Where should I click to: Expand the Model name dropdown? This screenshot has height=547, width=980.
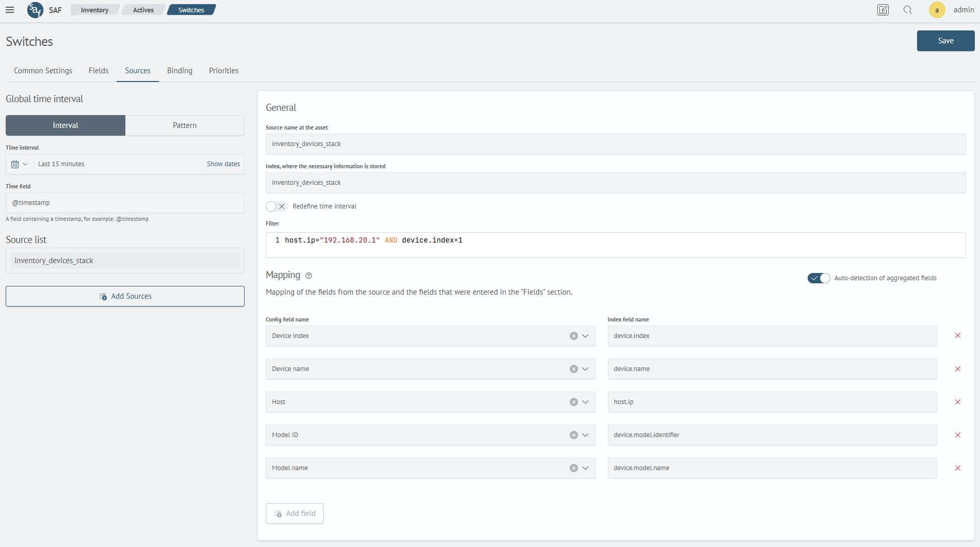(x=585, y=468)
